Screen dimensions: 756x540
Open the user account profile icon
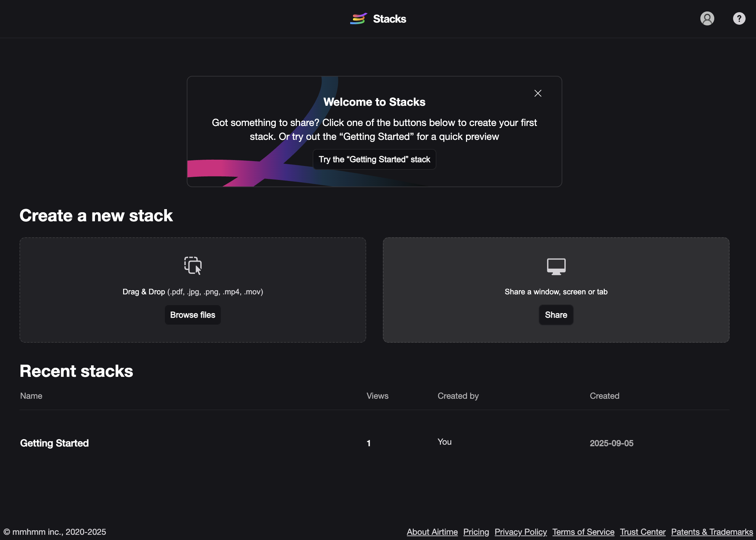click(707, 18)
